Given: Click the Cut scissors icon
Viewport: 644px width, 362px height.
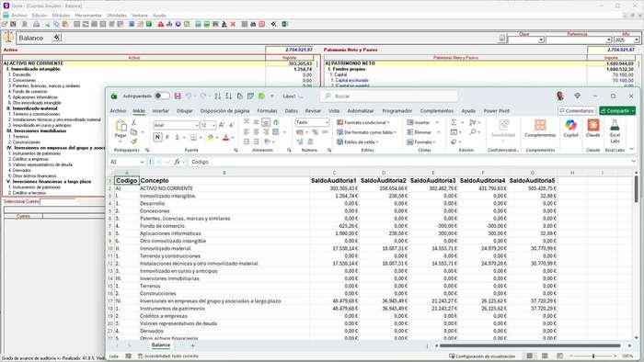Looking at the screenshot, I should tap(133, 122).
